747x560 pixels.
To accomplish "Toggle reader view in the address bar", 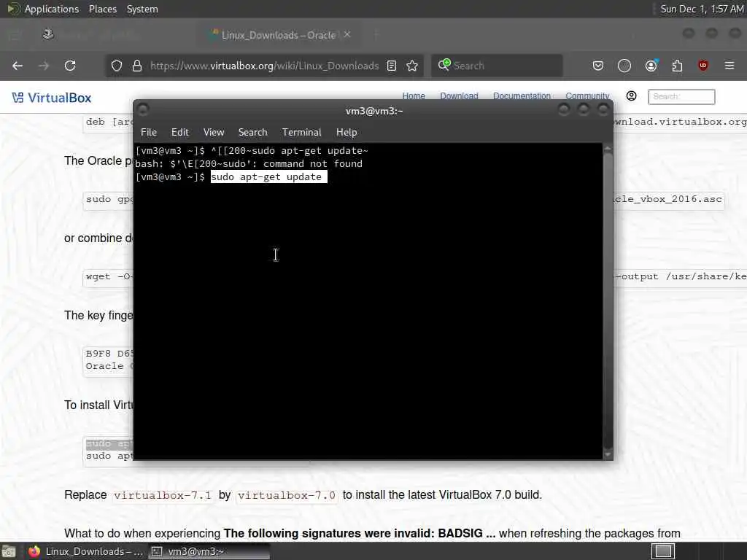I will coord(392,66).
